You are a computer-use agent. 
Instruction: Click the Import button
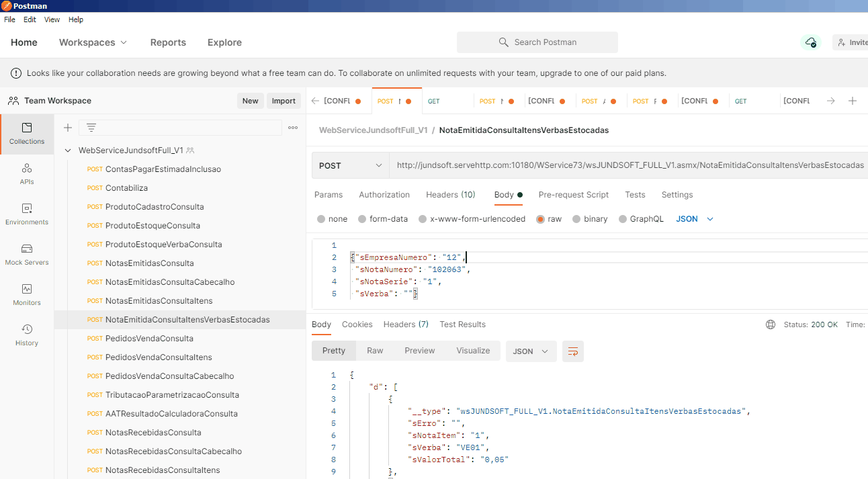tap(284, 101)
